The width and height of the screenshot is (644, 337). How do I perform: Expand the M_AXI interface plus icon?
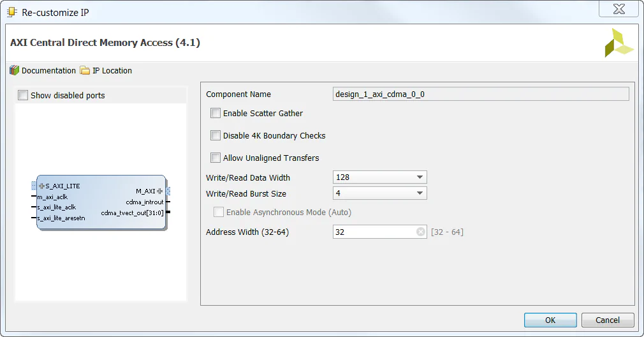point(159,191)
